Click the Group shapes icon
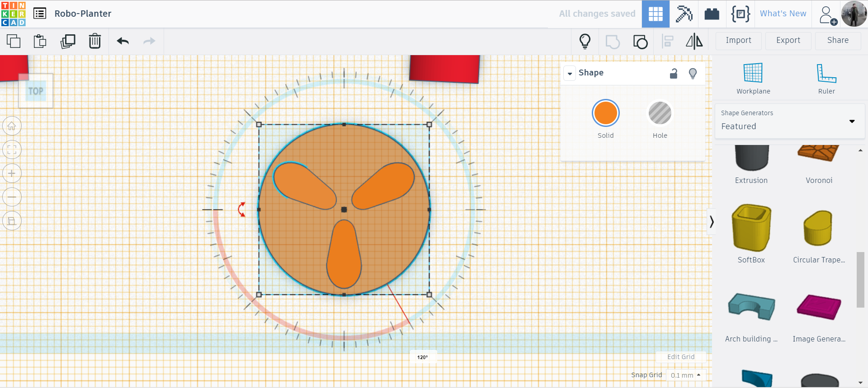Screen dimensions: 868x388 pos(613,42)
